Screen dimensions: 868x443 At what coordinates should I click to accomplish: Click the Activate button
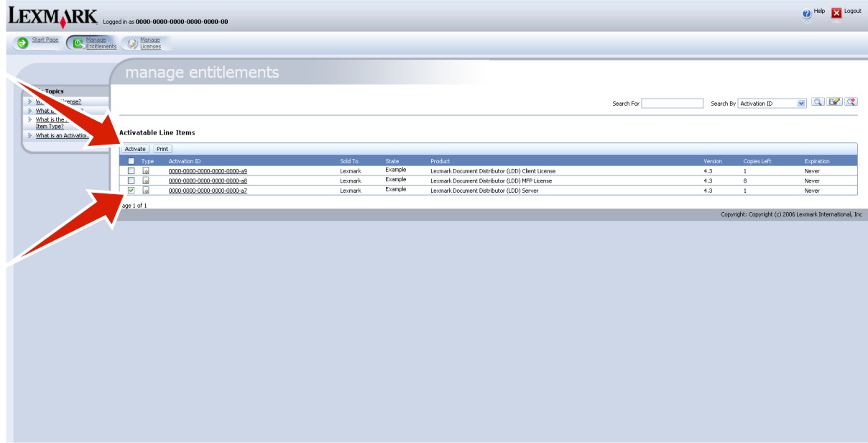(135, 149)
